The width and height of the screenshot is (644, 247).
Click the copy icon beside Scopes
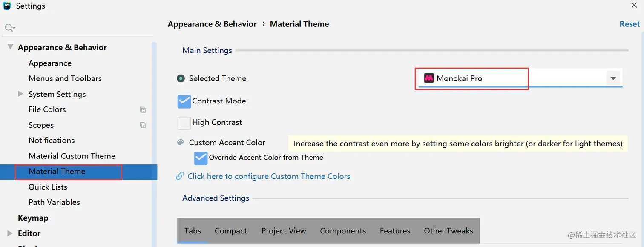(x=143, y=125)
